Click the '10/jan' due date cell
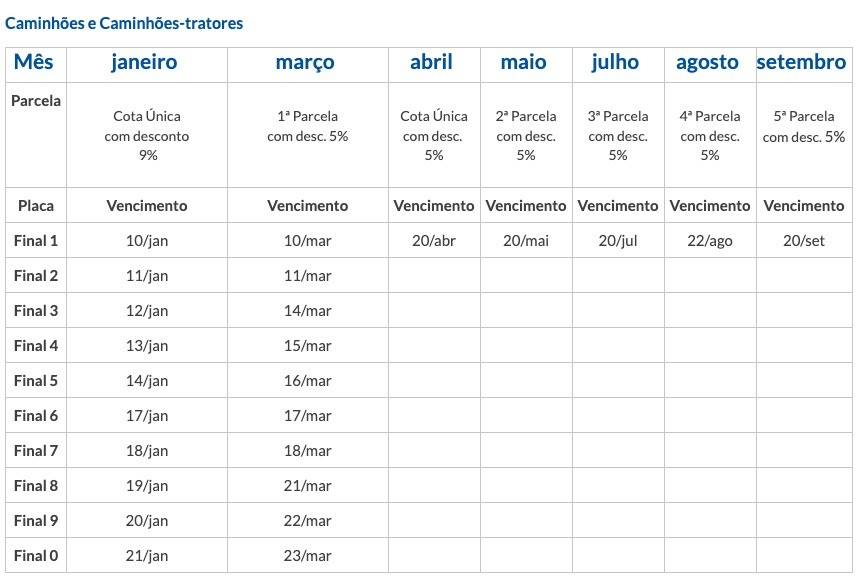 point(147,241)
